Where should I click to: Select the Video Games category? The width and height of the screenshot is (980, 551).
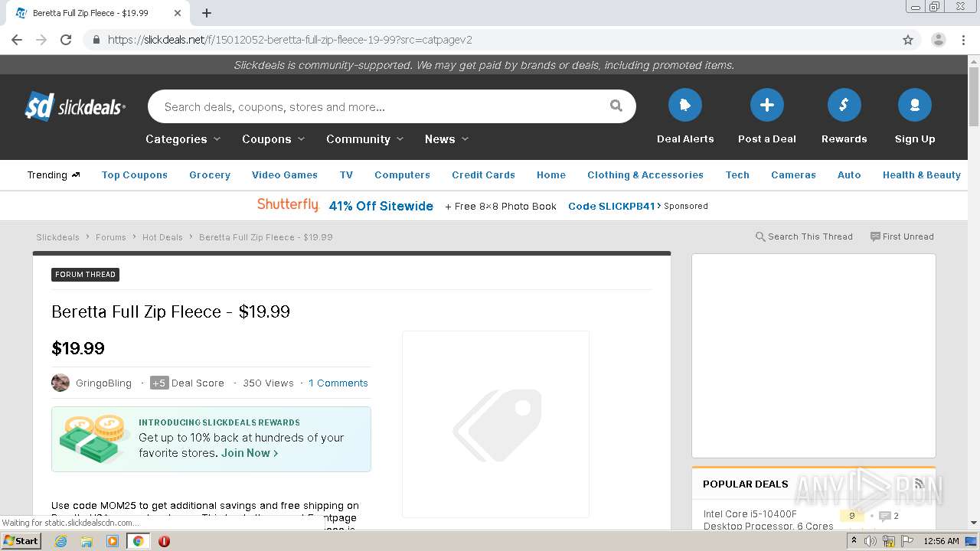[285, 175]
